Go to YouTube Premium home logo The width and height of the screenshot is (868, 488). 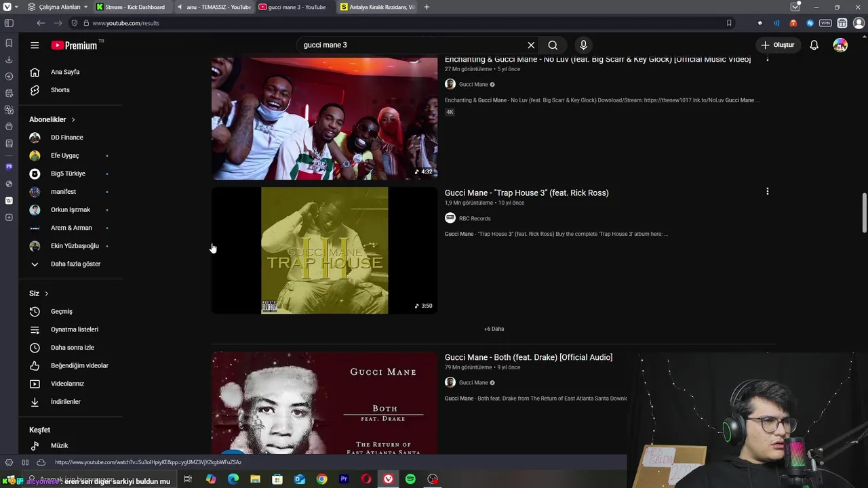point(75,45)
